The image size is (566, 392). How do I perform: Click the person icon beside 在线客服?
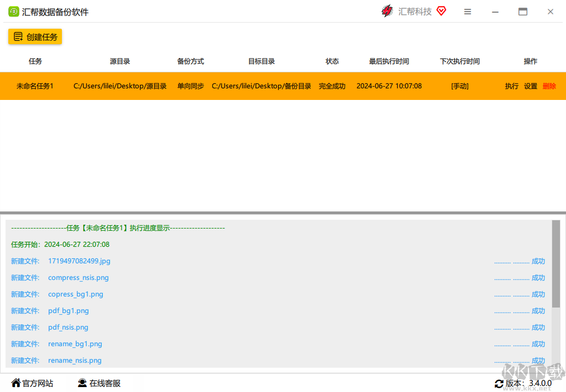(82, 383)
